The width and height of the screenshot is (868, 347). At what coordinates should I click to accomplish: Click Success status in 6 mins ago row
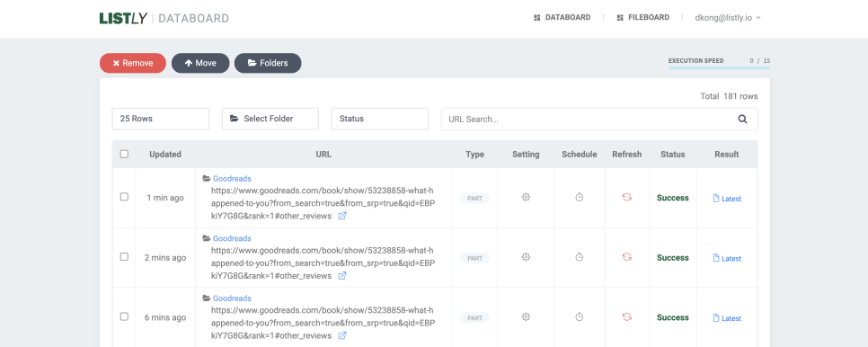[x=673, y=317]
